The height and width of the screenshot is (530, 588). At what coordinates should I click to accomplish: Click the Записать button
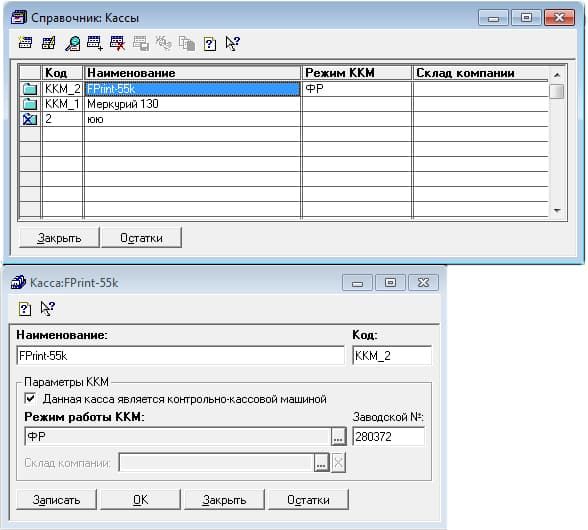56,500
